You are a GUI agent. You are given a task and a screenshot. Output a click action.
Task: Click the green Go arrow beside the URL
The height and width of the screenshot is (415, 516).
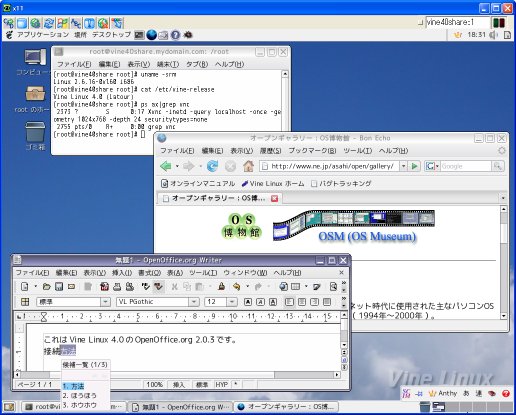pos(415,166)
